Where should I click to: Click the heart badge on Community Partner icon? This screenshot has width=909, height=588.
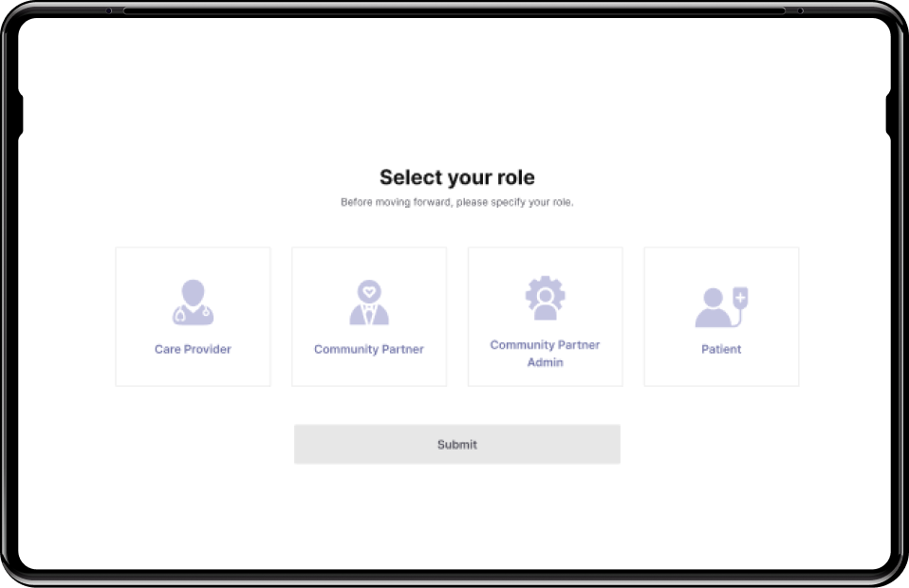coord(369,290)
